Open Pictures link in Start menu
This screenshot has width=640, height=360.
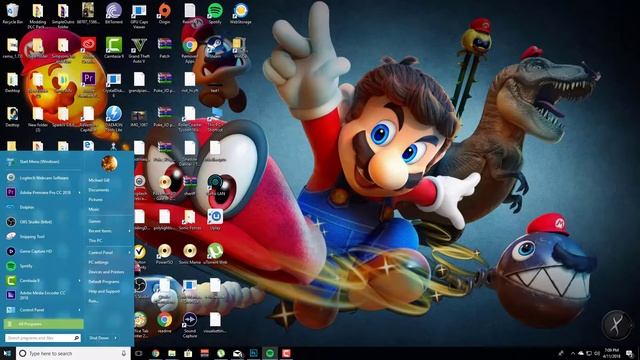coord(96,200)
